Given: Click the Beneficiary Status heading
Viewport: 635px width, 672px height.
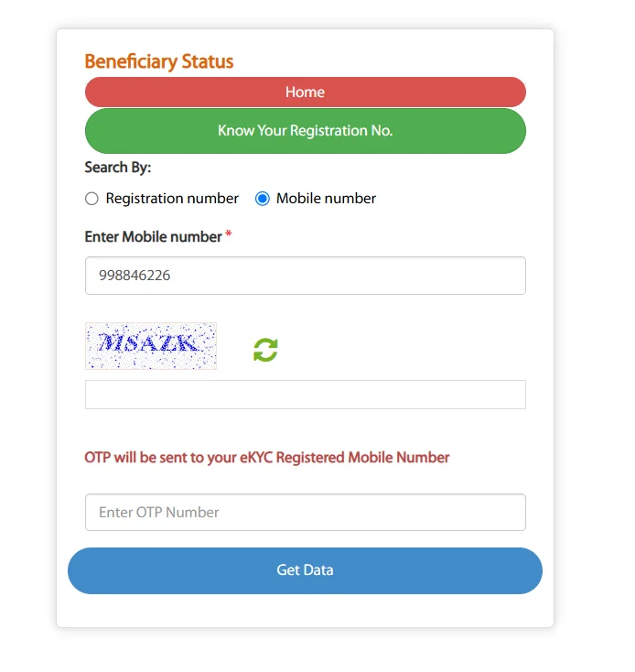Looking at the screenshot, I should [159, 61].
